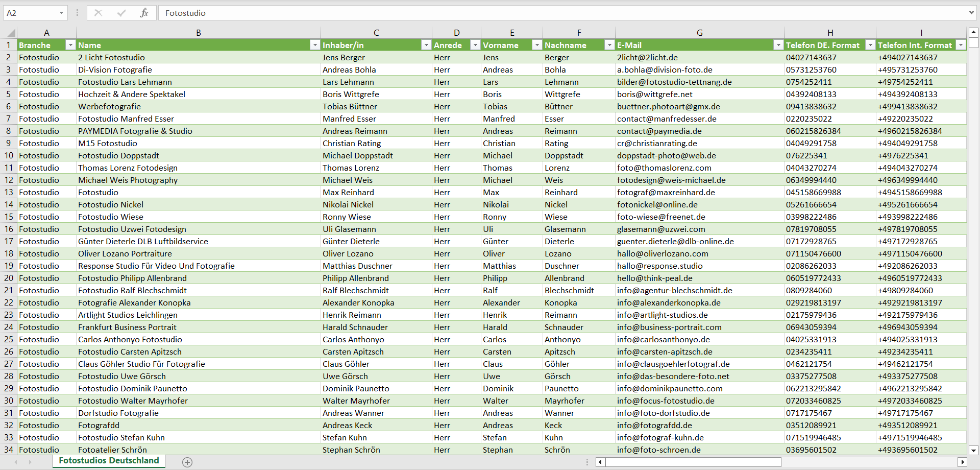Click cell 'Fotostudio Uzwei Fotodesign'
This screenshot has width=980, height=470.
pyautogui.click(x=199, y=229)
